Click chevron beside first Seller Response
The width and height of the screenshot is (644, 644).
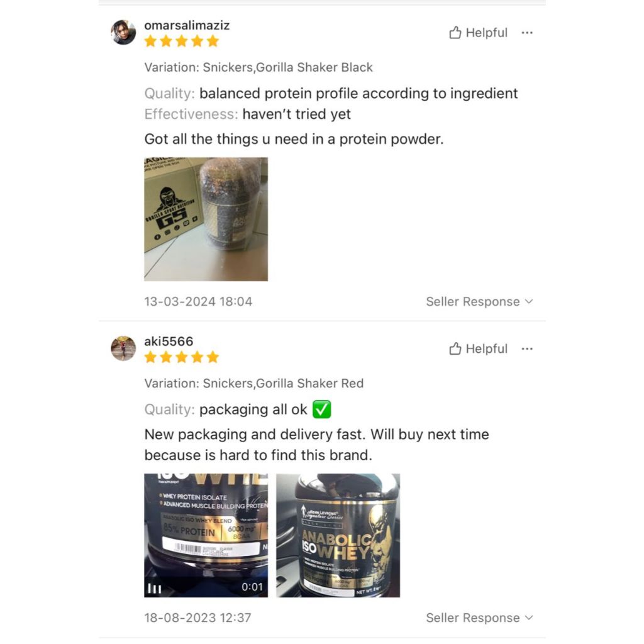tap(529, 301)
